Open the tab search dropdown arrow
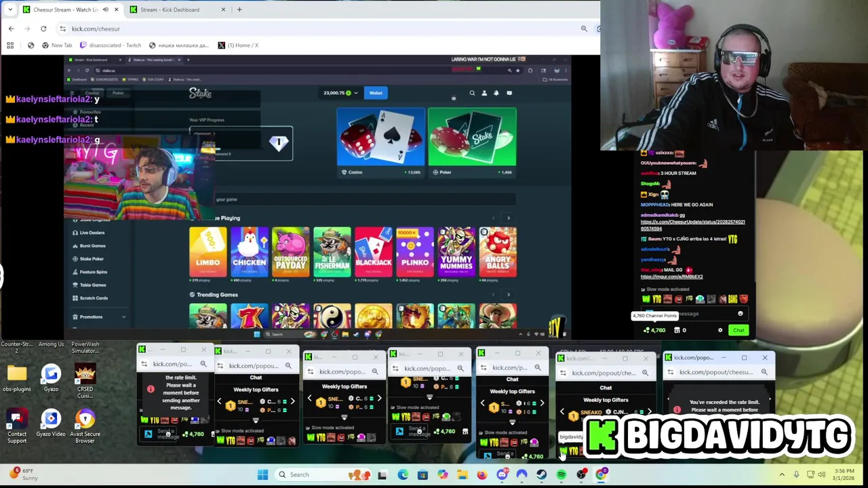 point(10,9)
